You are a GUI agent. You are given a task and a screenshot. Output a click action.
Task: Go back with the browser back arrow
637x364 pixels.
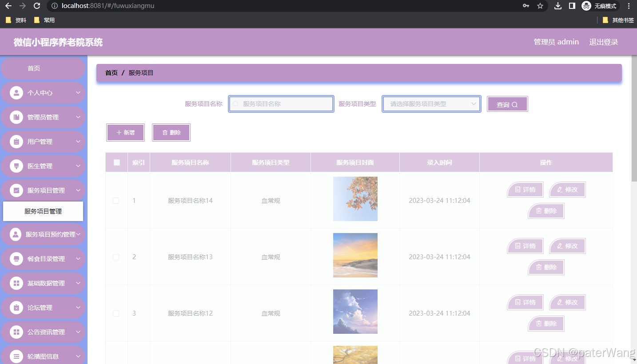(8, 6)
